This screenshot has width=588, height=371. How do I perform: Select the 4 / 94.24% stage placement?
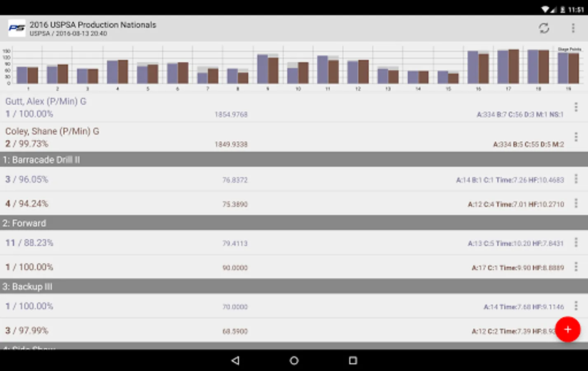point(27,204)
